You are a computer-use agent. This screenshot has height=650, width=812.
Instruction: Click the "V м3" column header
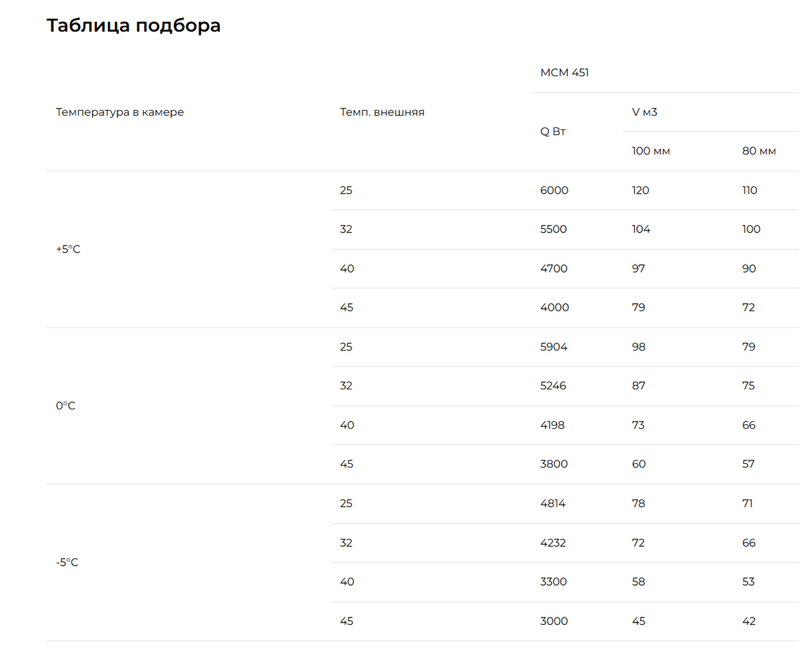pyautogui.click(x=644, y=112)
